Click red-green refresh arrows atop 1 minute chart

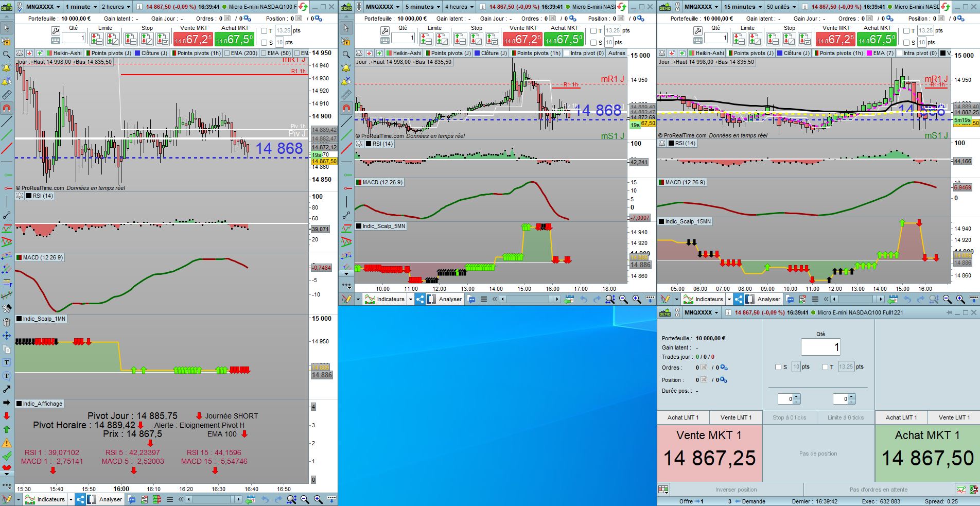(x=303, y=7)
